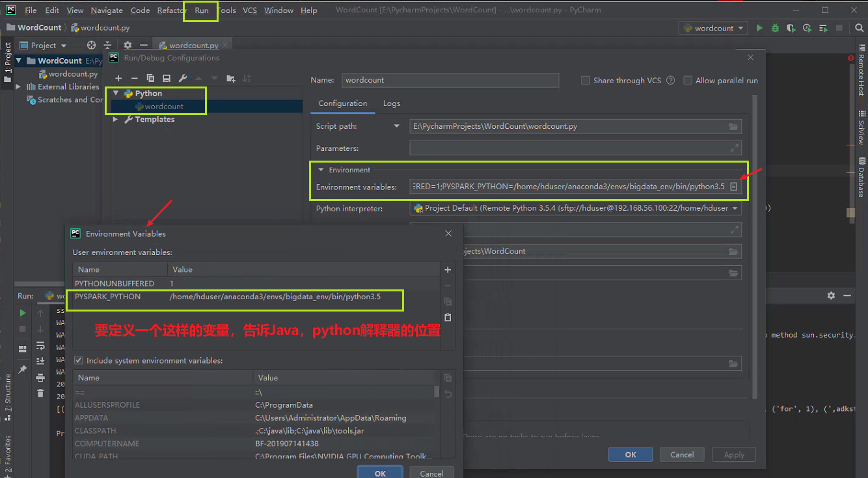Open Script path type dropdown arrow
The height and width of the screenshot is (478, 868).
coord(397,126)
